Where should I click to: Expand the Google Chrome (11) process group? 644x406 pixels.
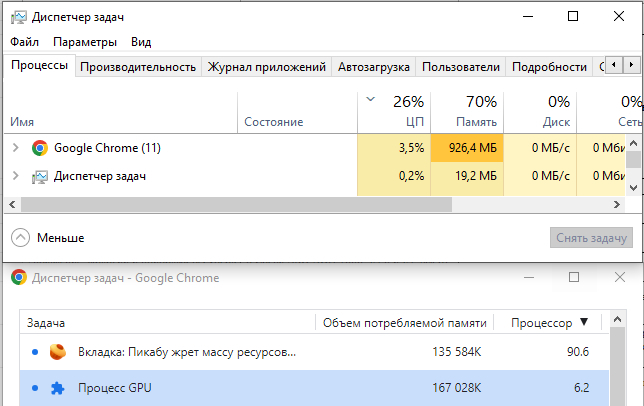[15, 148]
